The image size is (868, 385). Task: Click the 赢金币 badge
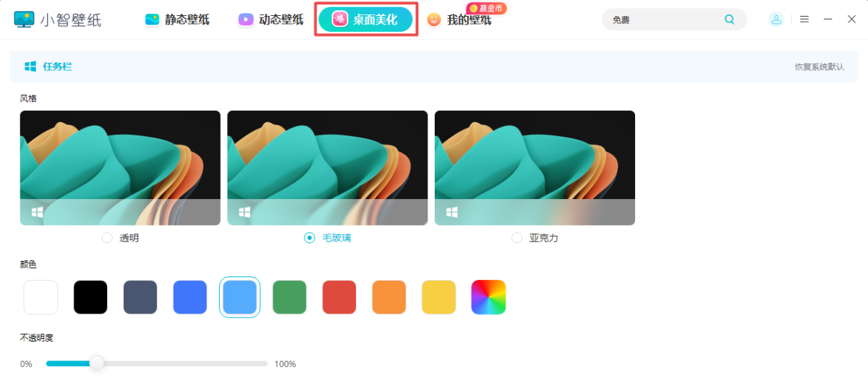coord(487,8)
